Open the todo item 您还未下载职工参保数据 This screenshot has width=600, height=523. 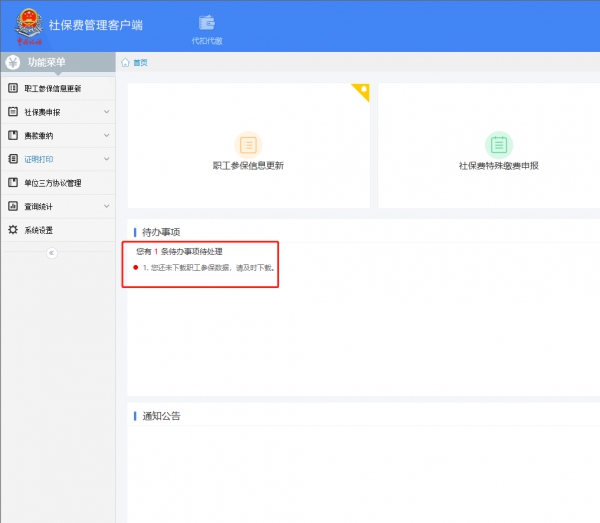tap(209, 268)
